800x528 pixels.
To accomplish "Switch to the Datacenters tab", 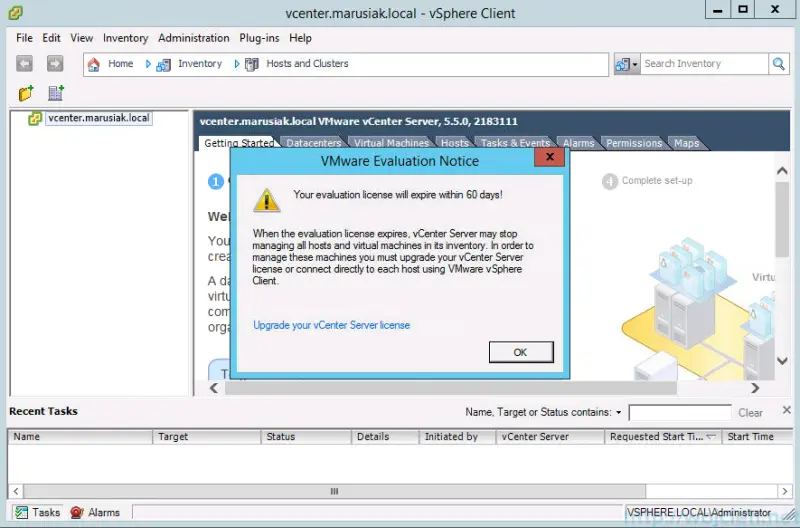I will (313, 143).
